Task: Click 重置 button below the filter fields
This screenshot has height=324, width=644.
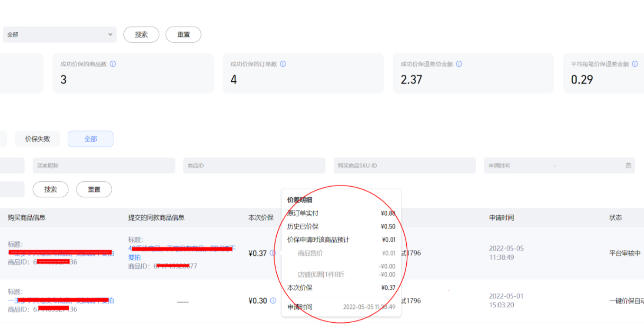Action: pyautogui.click(x=94, y=189)
